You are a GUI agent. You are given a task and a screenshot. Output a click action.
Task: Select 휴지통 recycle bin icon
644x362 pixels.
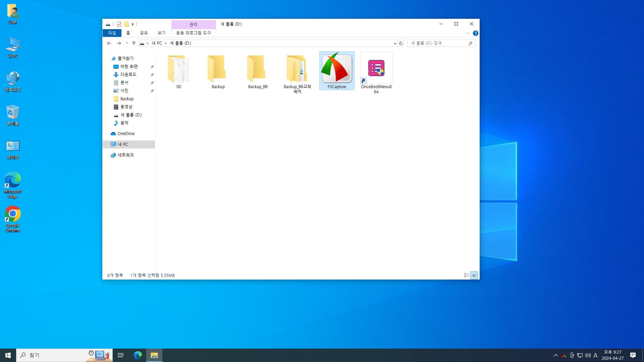coord(13,115)
